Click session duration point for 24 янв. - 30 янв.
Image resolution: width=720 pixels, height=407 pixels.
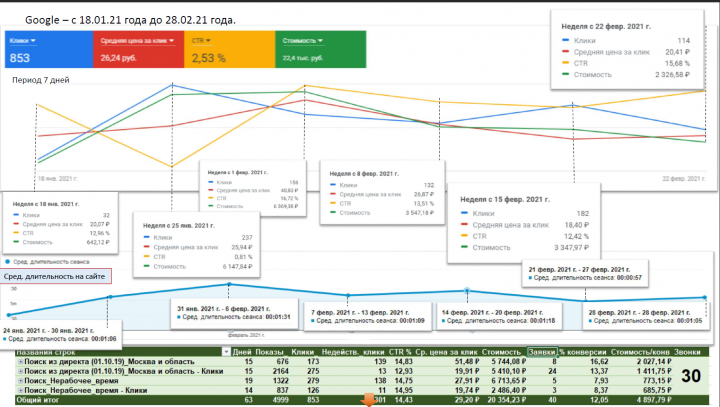point(110,297)
